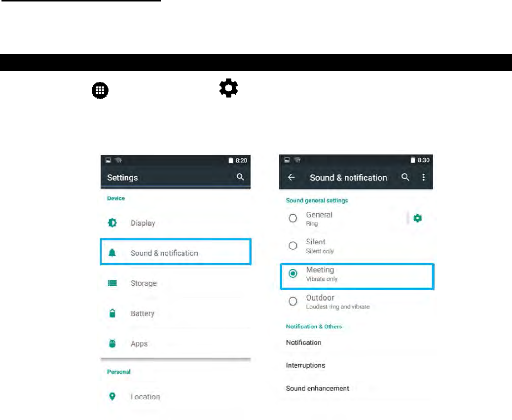Screen dimensions: 512x420
Task: Click the 'Notification & Others' header
Action: pos(314,326)
